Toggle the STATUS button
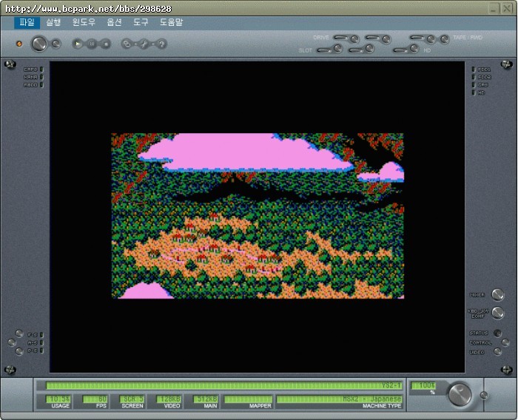518x420 pixels. [497, 333]
